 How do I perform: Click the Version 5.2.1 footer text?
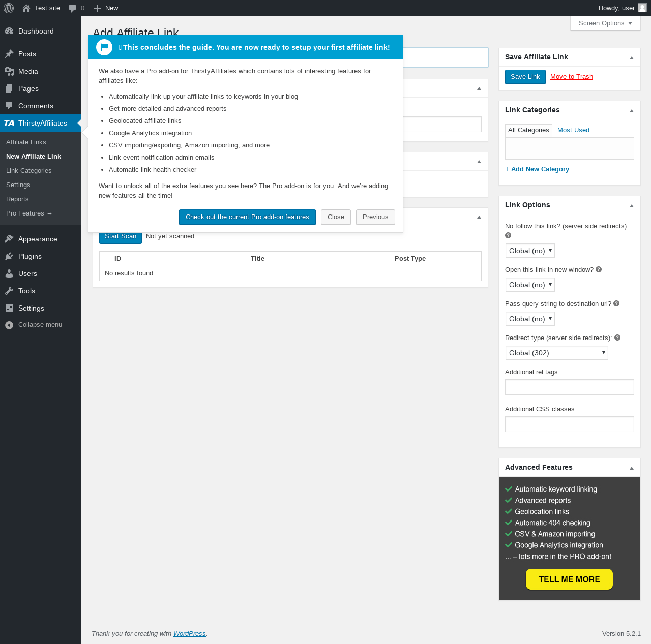622,634
